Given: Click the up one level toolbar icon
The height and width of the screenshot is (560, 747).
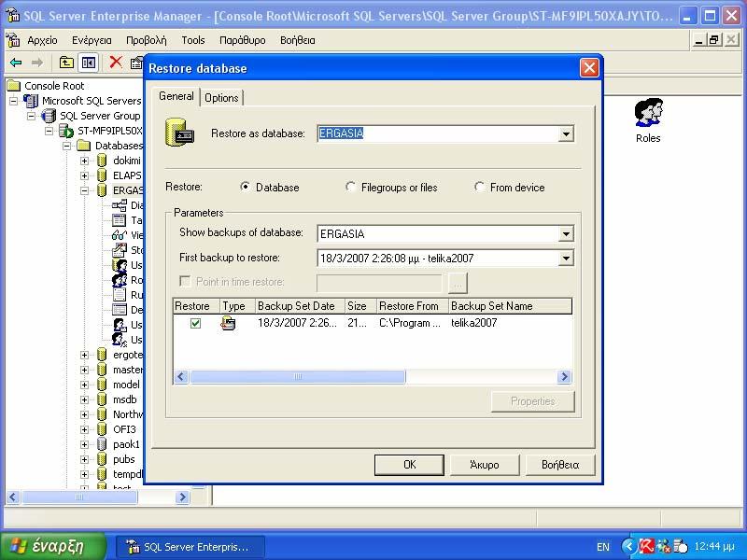Looking at the screenshot, I should [66, 63].
